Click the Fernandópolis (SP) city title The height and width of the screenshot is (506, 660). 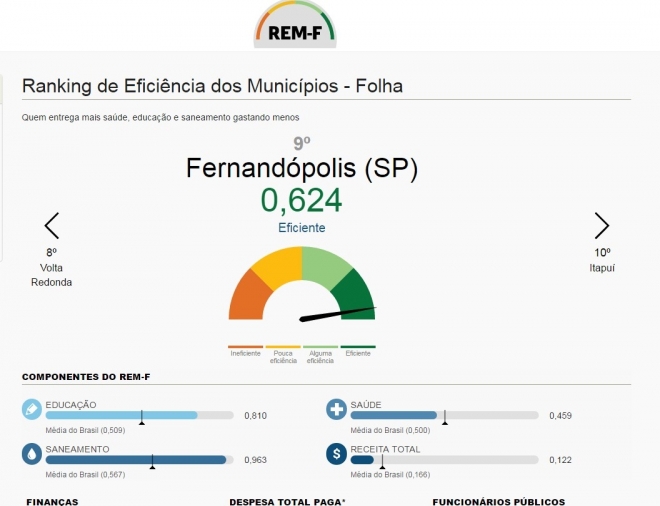pyautogui.click(x=301, y=168)
